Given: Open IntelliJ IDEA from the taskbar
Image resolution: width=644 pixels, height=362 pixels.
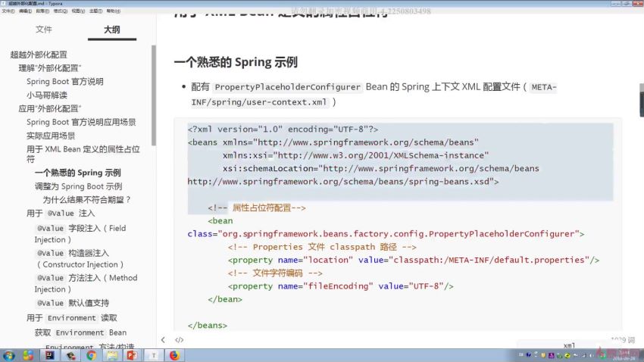Looking at the screenshot, I should pos(49,354).
